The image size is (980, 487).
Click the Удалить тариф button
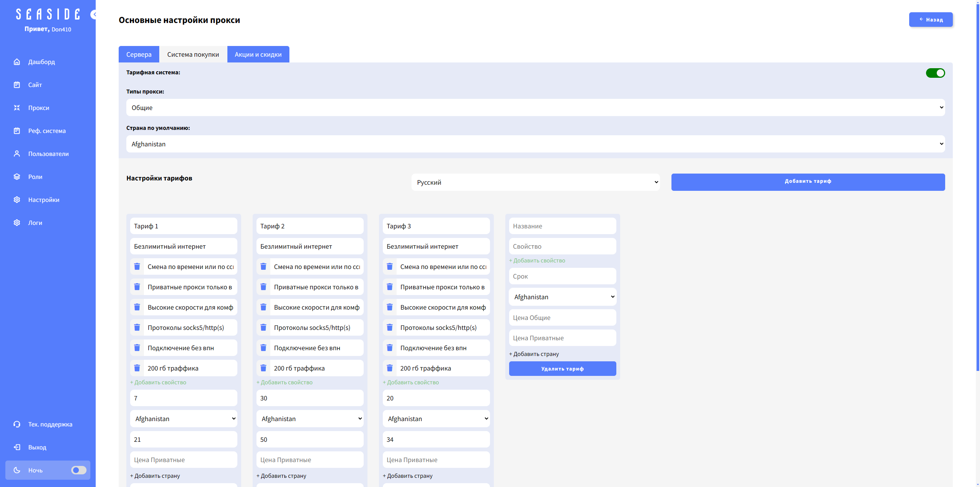[x=562, y=369]
